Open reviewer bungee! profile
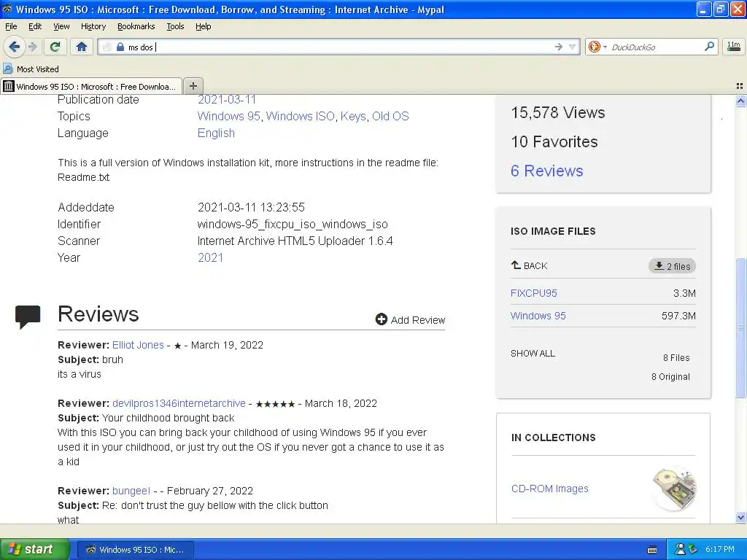The image size is (747, 560). pos(131,491)
